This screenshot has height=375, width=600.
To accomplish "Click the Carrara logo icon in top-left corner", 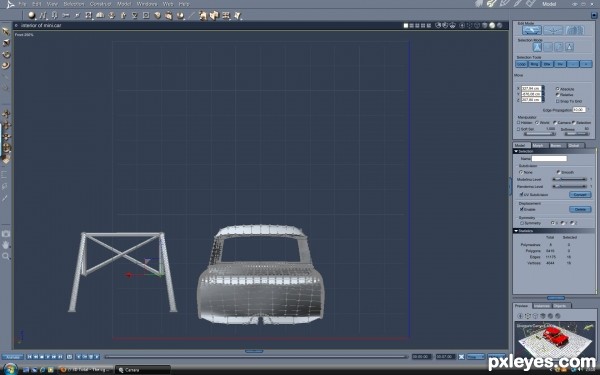I will click(10, 4).
